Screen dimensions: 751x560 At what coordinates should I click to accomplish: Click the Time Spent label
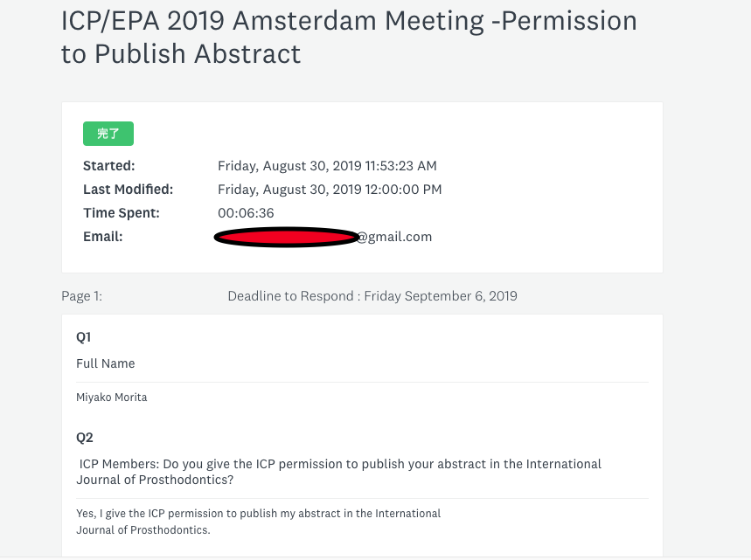122,213
